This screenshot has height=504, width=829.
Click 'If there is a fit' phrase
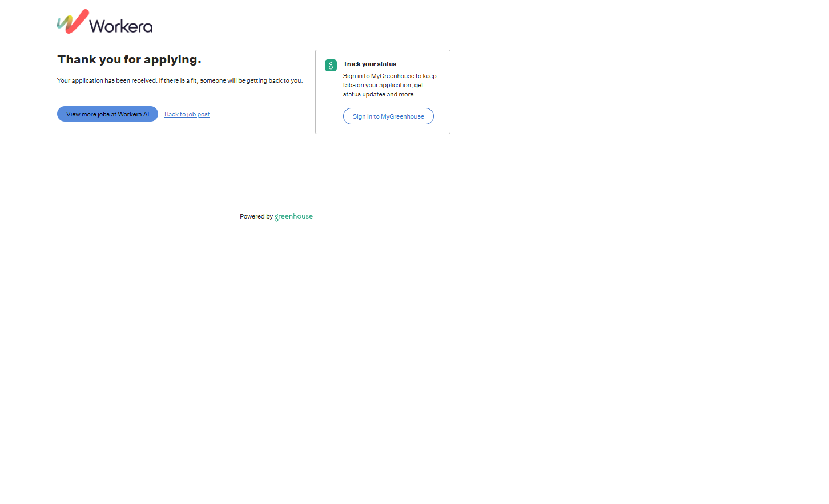coord(178,81)
